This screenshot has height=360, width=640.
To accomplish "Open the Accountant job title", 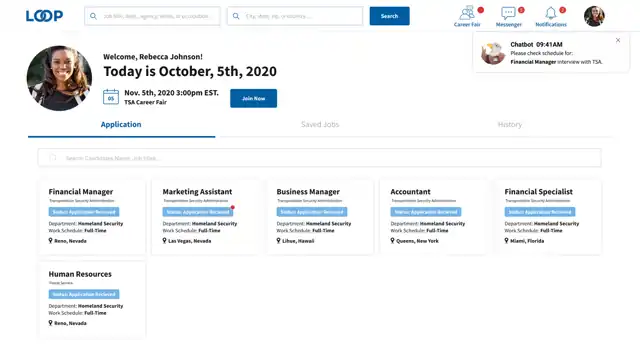I will (x=410, y=191).
